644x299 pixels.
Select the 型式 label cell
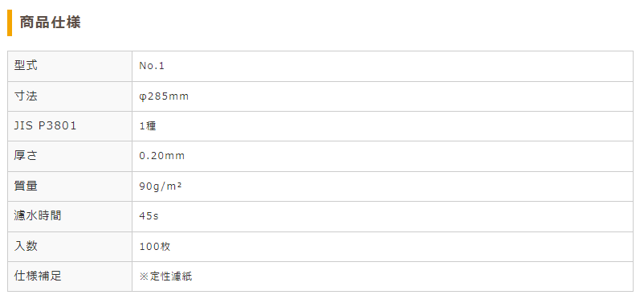click(70, 66)
